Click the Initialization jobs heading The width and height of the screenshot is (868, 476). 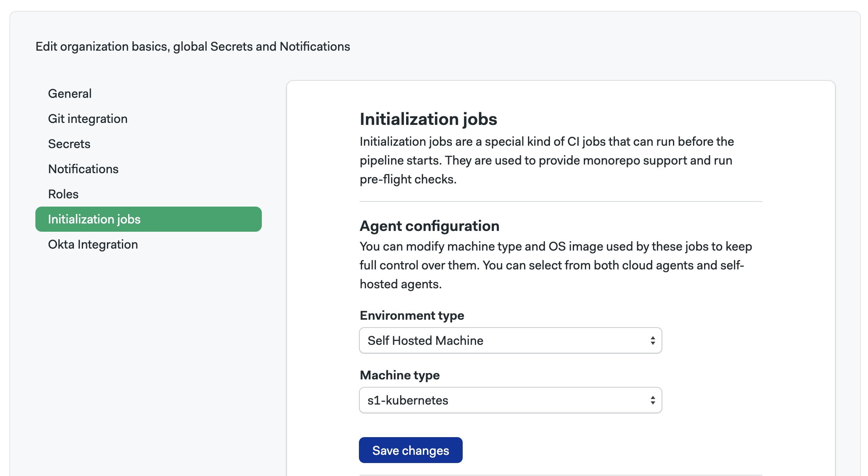(x=428, y=119)
